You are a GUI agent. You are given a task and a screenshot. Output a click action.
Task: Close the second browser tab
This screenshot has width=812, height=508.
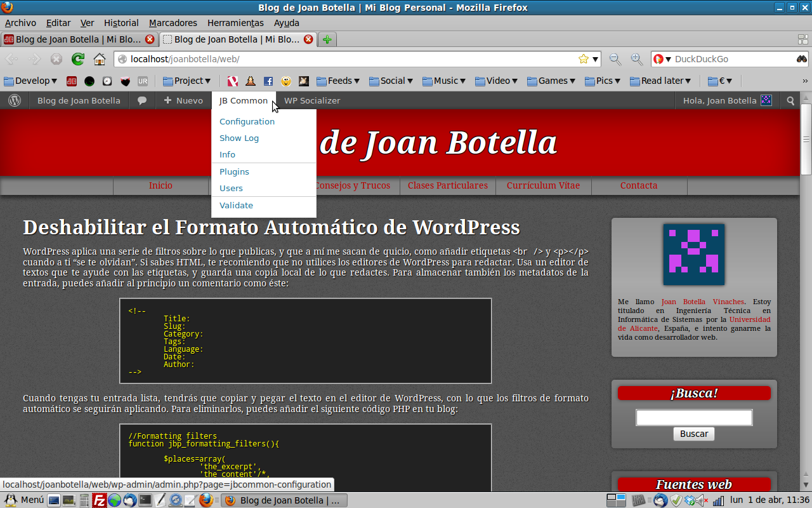click(x=308, y=39)
